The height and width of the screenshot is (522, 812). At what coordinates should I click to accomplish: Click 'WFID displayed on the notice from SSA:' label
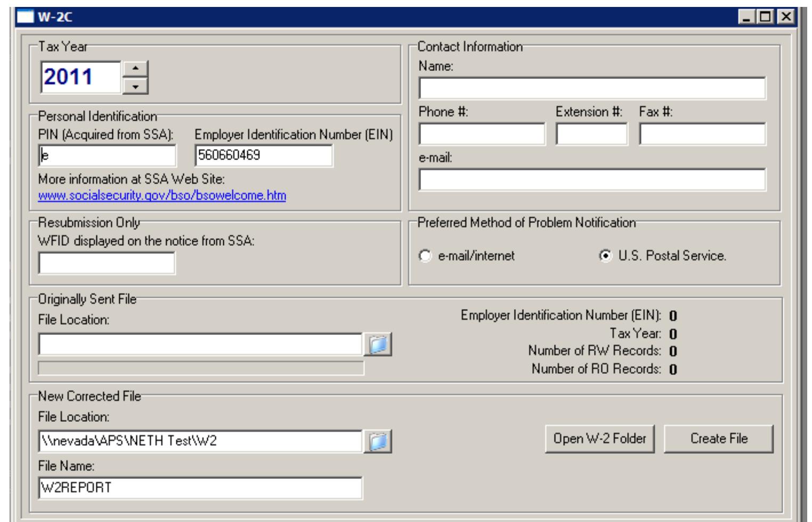[x=146, y=241]
